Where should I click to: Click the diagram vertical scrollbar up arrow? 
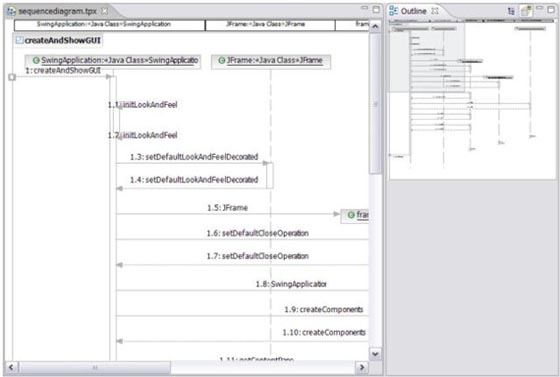click(375, 26)
